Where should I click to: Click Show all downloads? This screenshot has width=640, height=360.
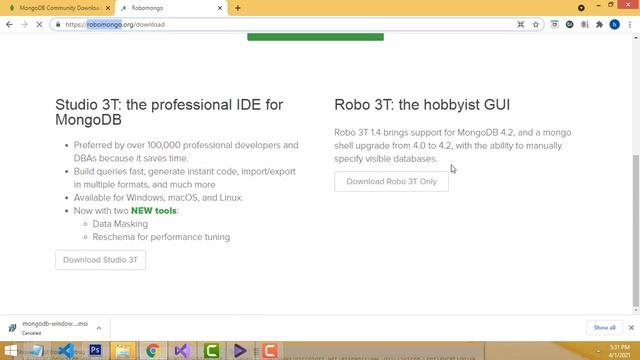[x=604, y=328]
